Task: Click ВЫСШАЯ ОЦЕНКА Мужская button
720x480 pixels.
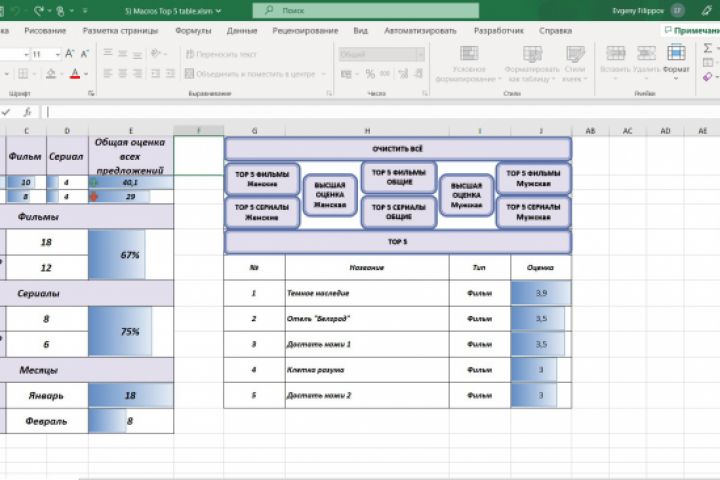Action: click(467, 195)
